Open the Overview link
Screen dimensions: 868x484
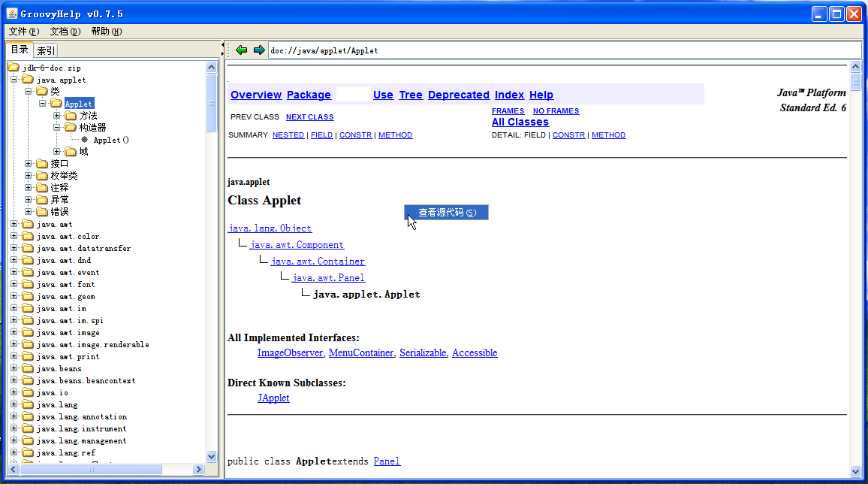256,95
